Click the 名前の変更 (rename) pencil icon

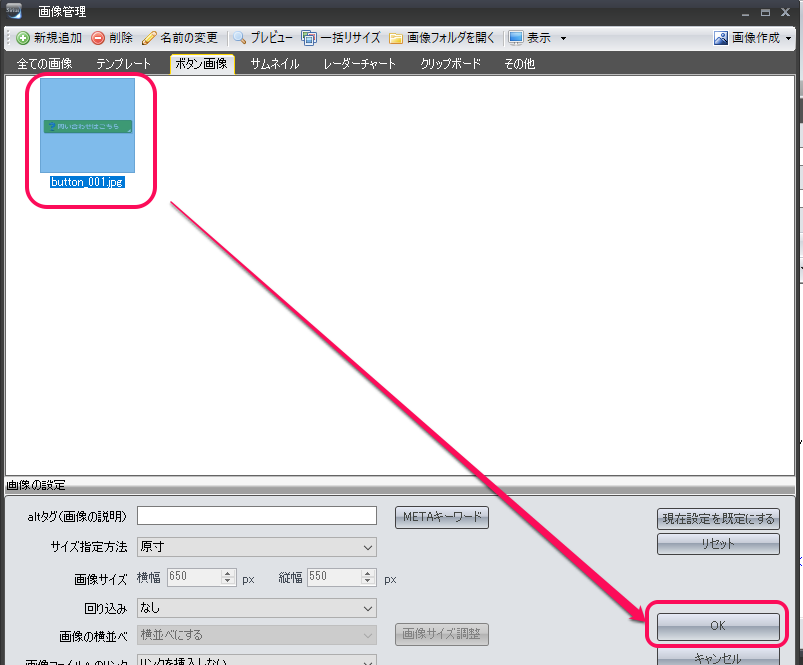click(149, 38)
